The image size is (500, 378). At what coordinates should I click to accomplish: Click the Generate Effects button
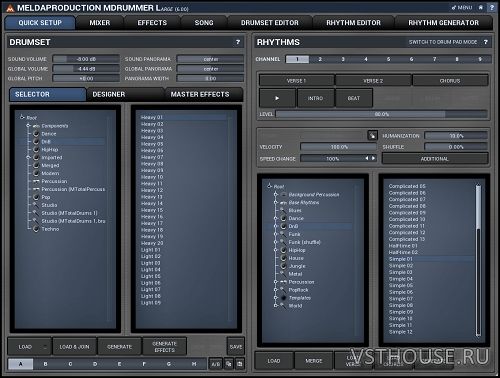164,347
